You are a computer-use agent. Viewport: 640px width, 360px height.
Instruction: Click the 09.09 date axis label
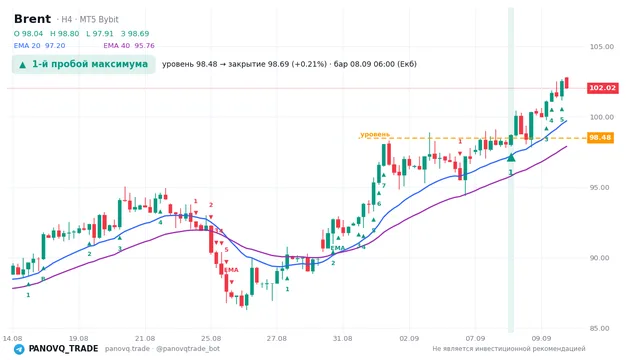tap(541, 338)
